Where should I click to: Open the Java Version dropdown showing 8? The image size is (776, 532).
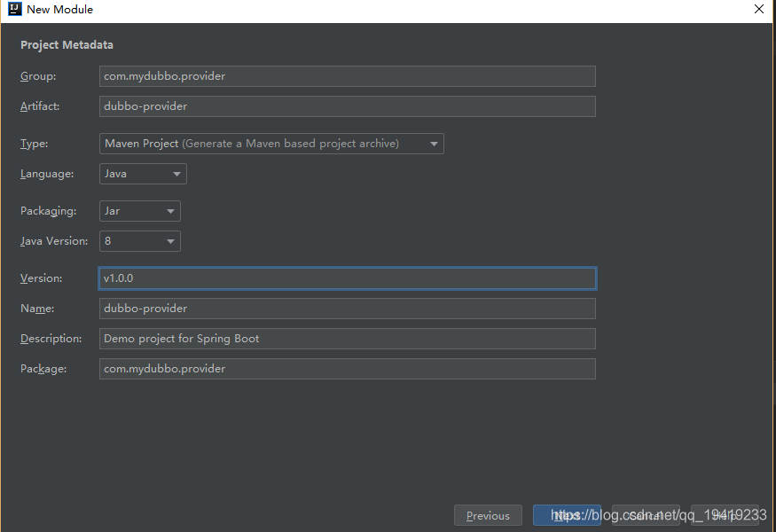point(140,241)
